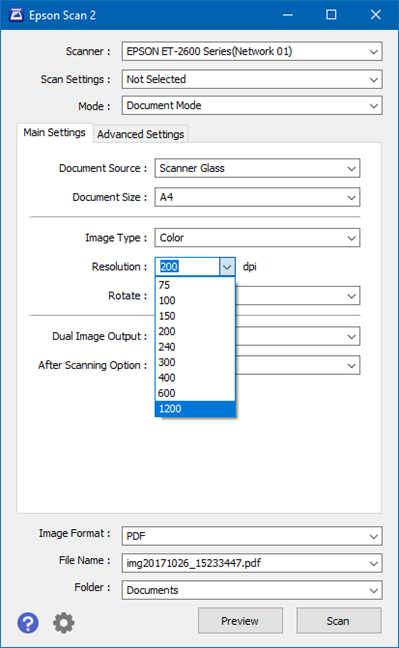This screenshot has width=399, height=648.
Task: Expand the Document Size A4 dropdown
Action: pos(257,198)
